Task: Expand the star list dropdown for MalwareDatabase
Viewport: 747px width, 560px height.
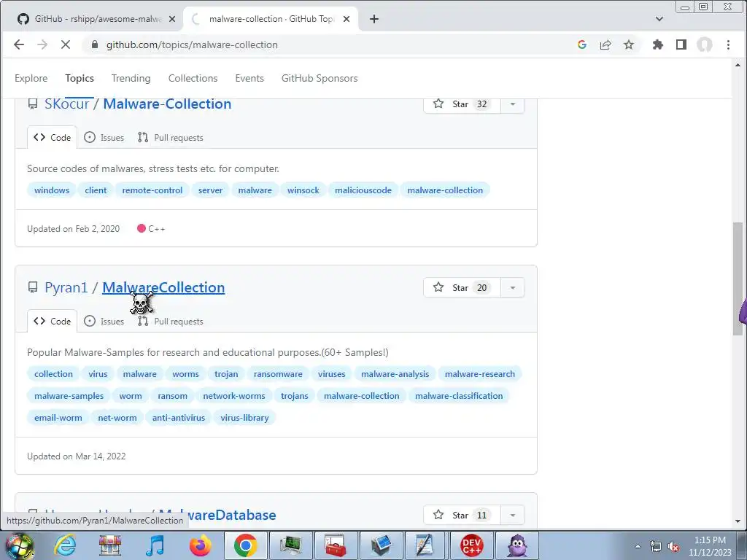Action: (x=513, y=515)
